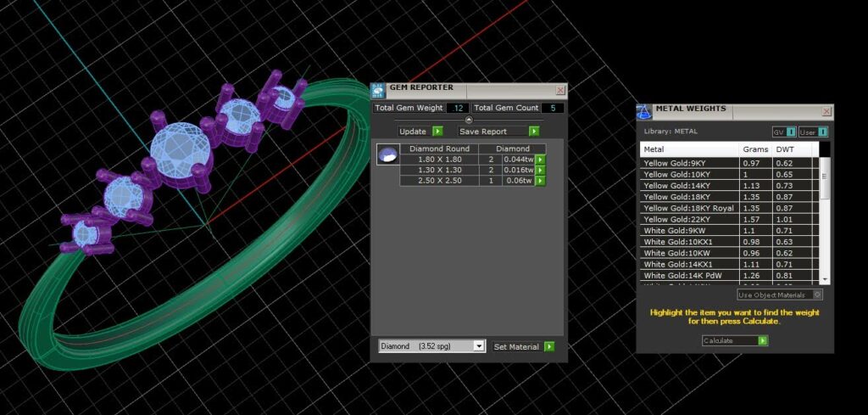Click the green arrow beside Update

click(x=437, y=132)
